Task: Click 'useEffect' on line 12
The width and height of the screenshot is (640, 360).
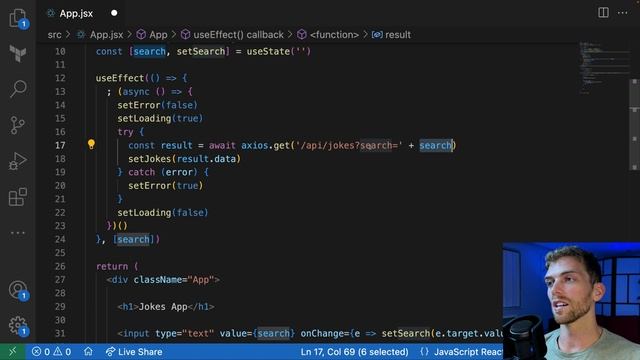Action: (x=120, y=78)
